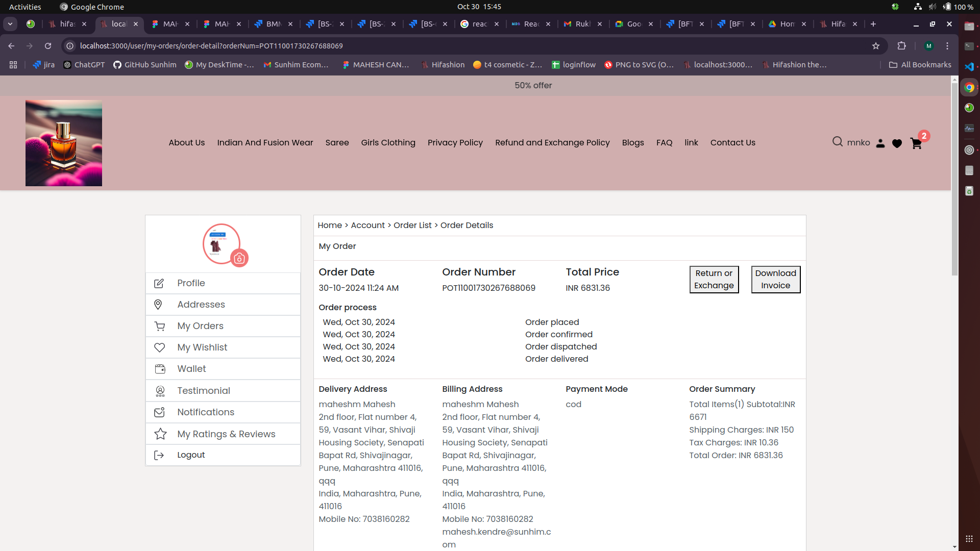Open the shopping cart icon
Screen dimensions: 980x551
click(x=916, y=143)
